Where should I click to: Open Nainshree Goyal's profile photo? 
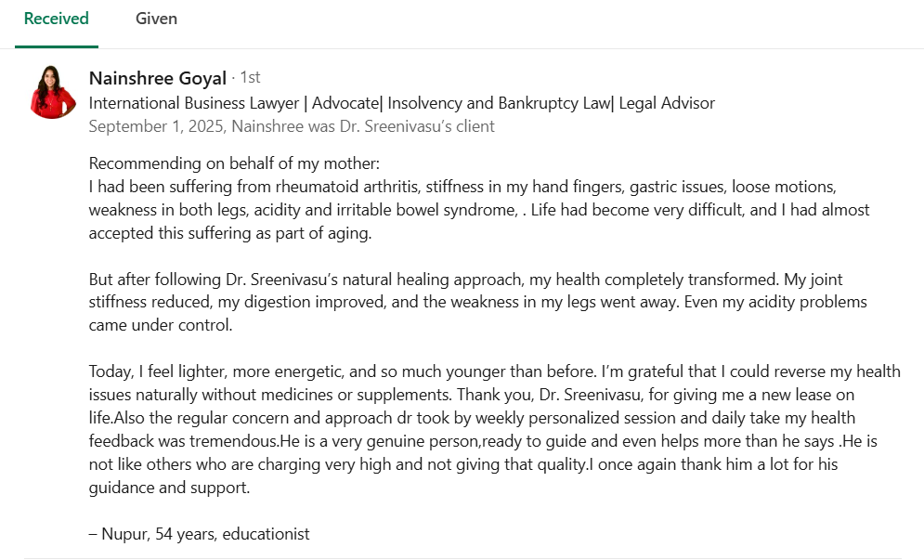(54, 92)
